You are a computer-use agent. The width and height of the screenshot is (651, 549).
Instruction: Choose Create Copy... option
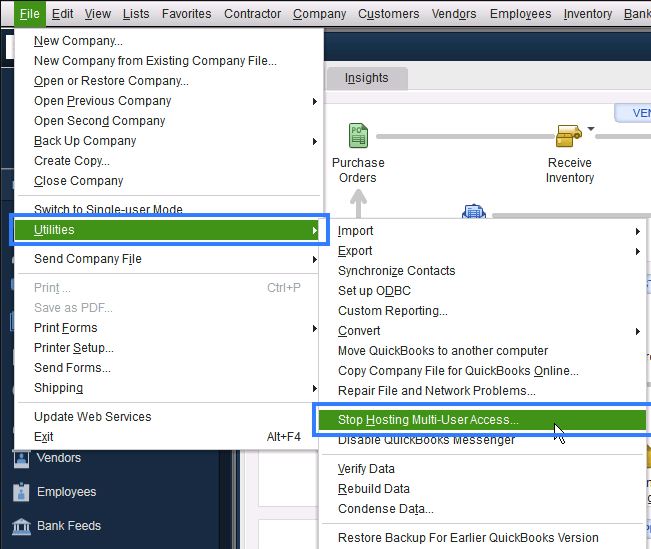[168, 161]
